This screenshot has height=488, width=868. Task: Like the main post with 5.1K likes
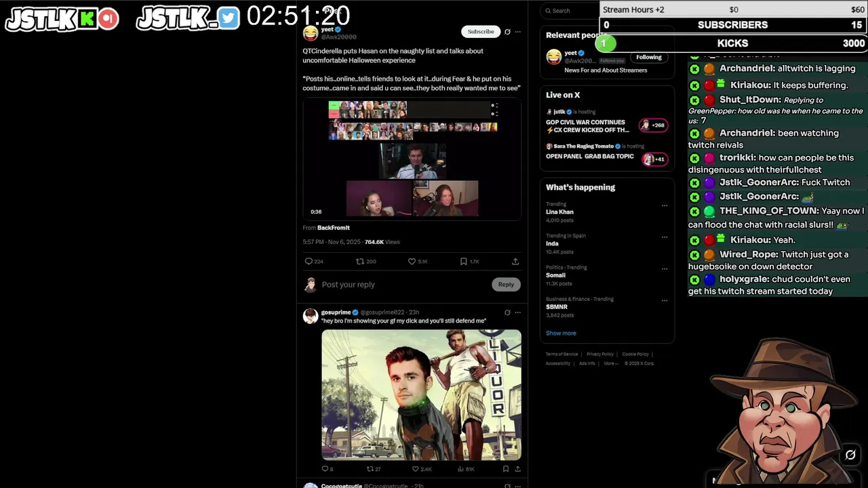pos(412,262)
